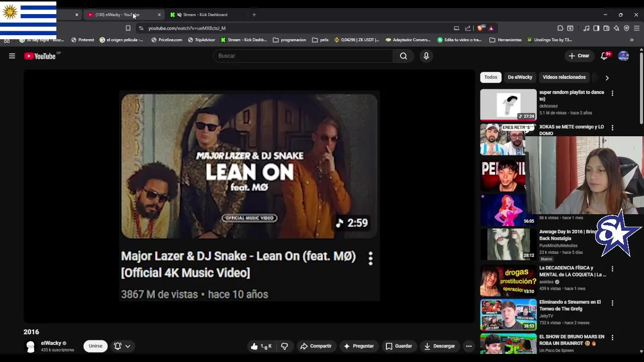The image size is (644, 362).
Task: Select the Videos relacionados filter chip
Action: (x=564, y=77)
